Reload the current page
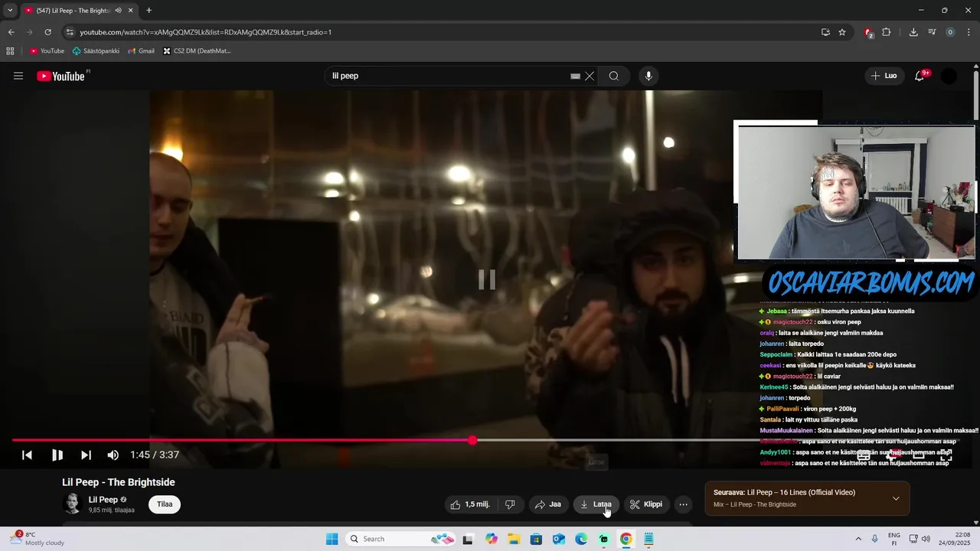The height and width of the screenshot is (551, 980). 47,32
